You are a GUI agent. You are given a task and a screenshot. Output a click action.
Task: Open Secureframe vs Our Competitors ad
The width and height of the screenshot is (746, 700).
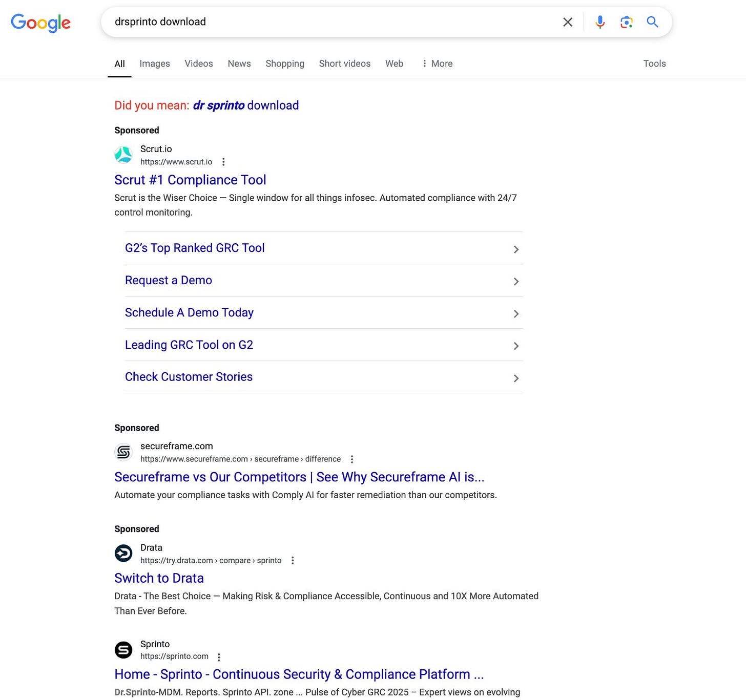point(299,477)
